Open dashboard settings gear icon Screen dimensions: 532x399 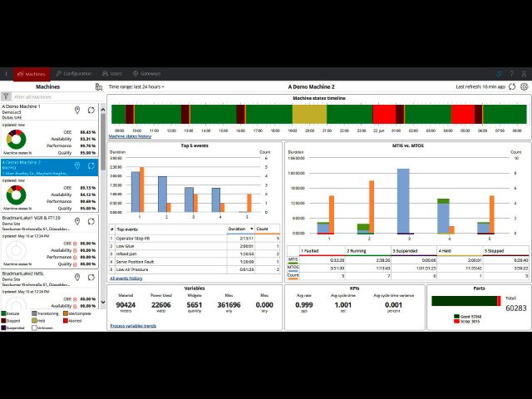(524, 86)
